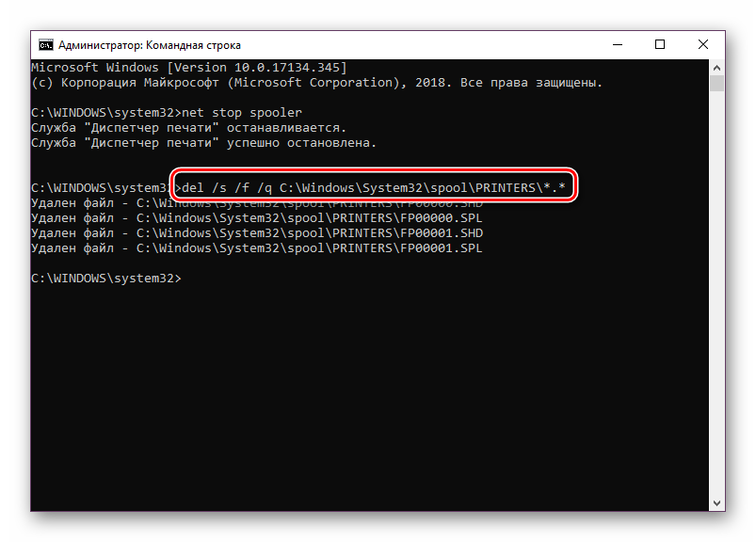Open the Command Prompt system menu icon

point(45,44)
